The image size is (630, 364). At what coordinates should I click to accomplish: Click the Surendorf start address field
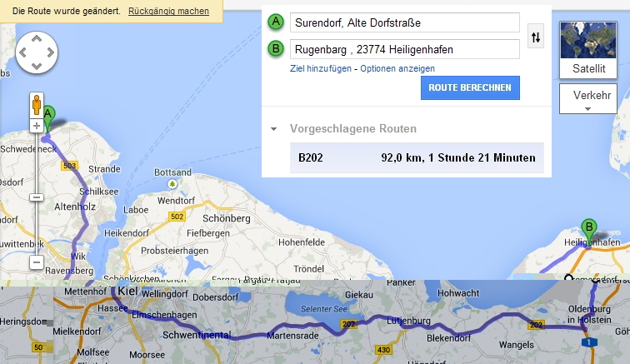click(x=404, y=22)
